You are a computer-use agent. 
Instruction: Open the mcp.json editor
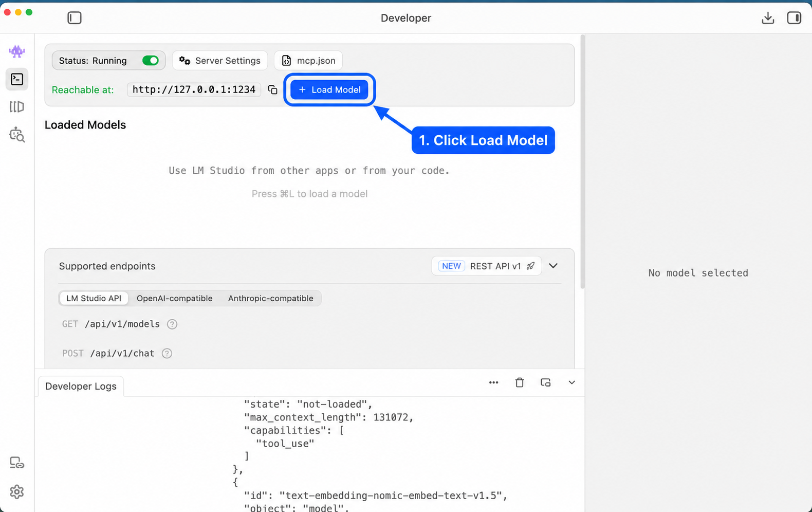(x=308, y=61)
